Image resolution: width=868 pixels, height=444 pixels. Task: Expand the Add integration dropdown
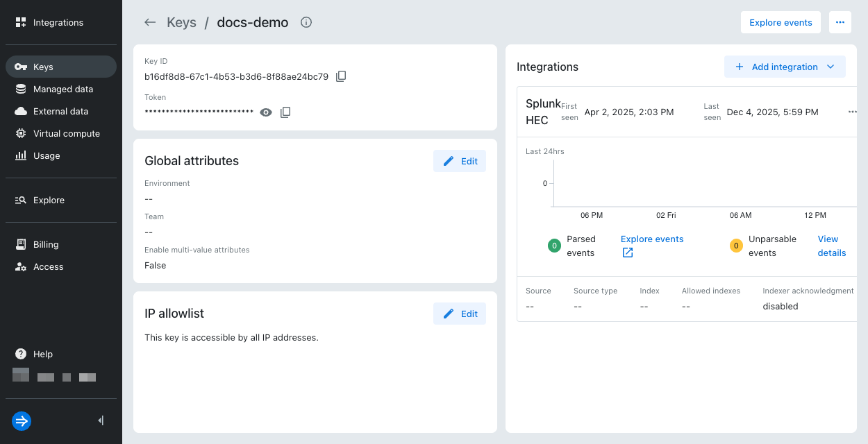coord(785,67)
